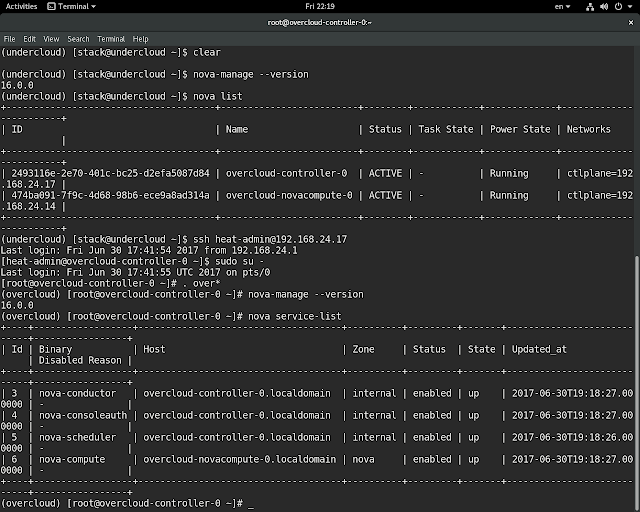The width and height of the screenshot is (640, 512).
Task: Click timestamp 2017-06-30T19:18:26.00
Action: pos(572,438)
